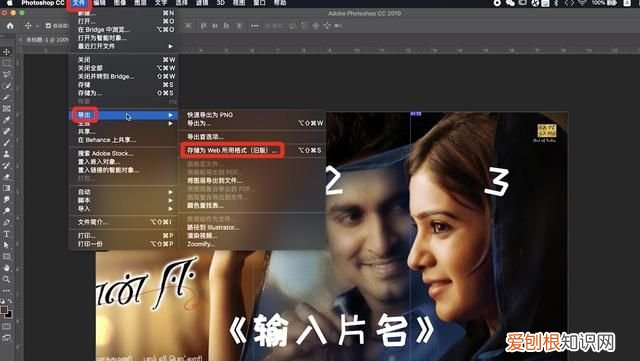Viewport: 640px width, 361px height.
Task: Click the Wi-Fi status icon
Action: [582, 3]
